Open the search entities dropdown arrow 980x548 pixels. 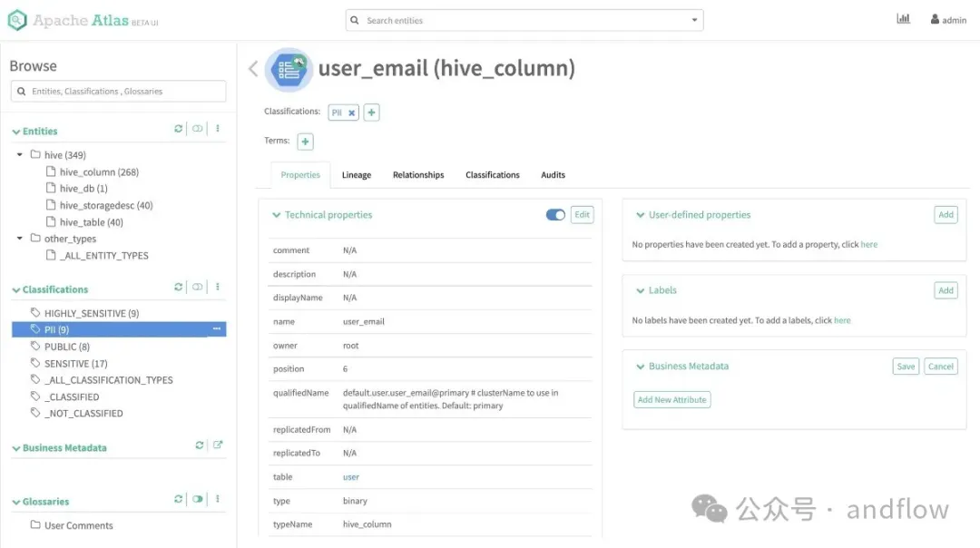[x=695, y=20]
